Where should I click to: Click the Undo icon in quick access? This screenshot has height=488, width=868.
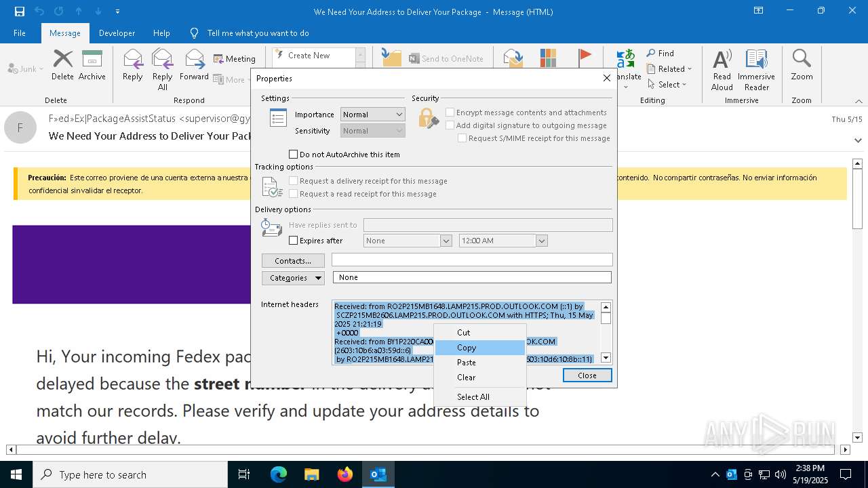(x=39, y=12)
